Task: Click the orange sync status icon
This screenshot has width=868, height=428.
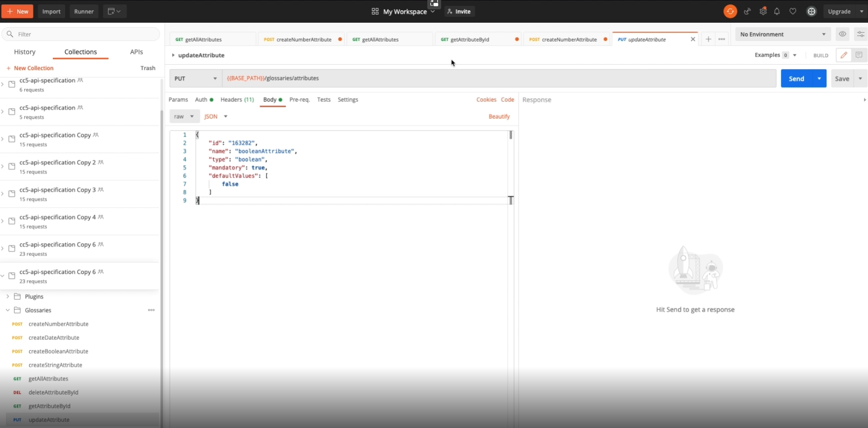Action: coord(730,11)
